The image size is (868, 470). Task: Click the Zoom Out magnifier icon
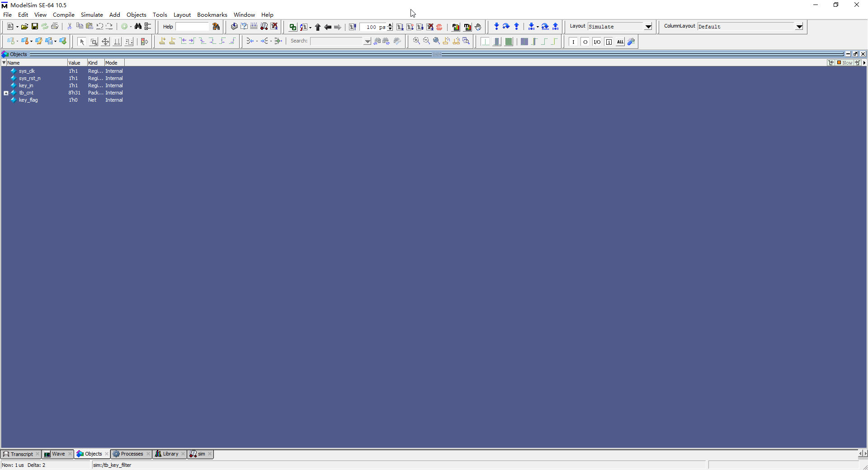click(x=426, y=41)
